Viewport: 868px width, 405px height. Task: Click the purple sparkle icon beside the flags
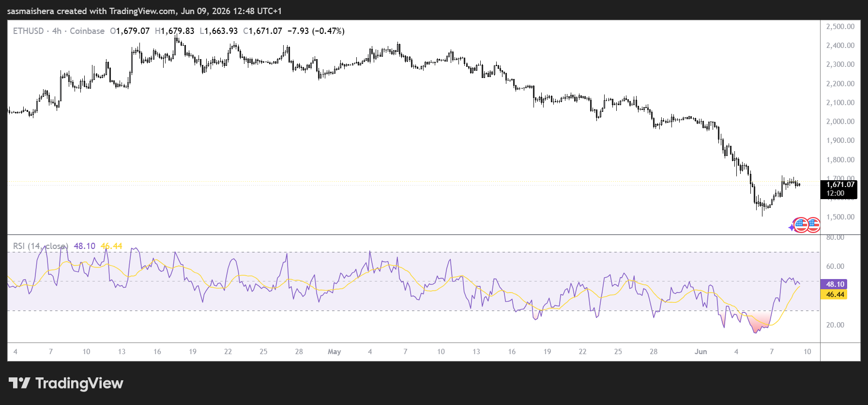coord(792,227)
